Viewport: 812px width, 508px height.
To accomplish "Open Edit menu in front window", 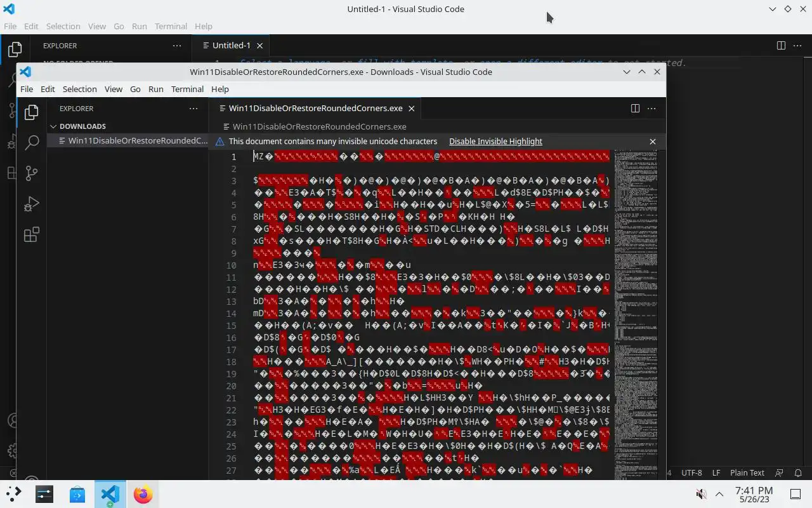I will coord(48,89).
